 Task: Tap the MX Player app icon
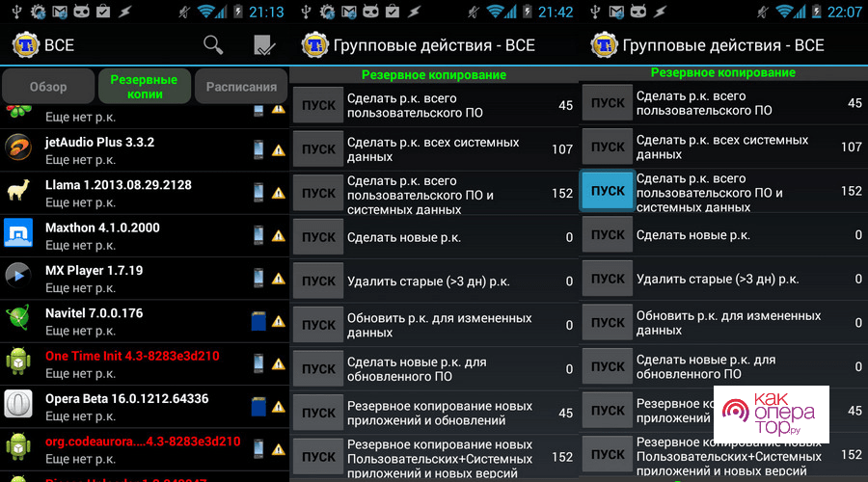(x=19, y=278)
